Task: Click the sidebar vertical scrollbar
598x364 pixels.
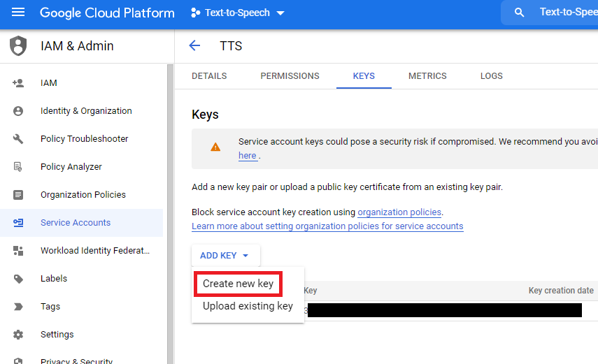Action: 170,210
